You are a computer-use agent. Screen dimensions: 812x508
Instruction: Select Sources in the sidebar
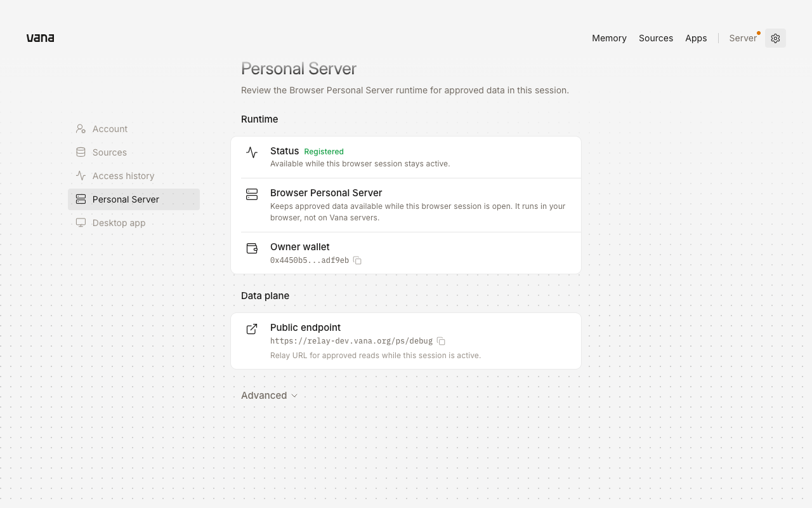coord(134,152)
